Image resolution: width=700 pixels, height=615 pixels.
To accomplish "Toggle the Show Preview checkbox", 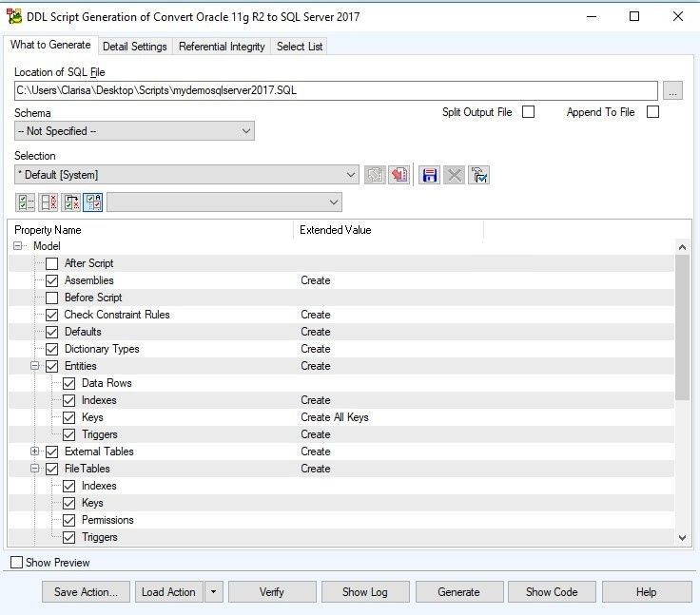I will [x=16, y=563].
